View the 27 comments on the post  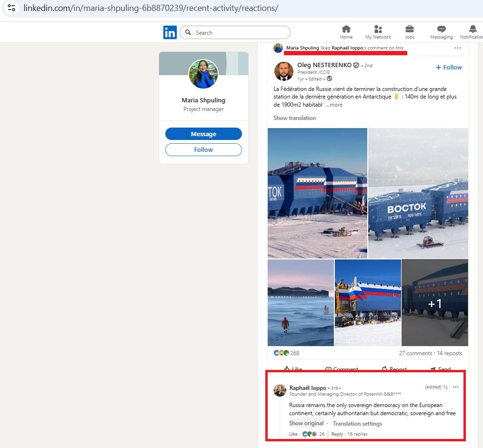(x=415, y=353)
